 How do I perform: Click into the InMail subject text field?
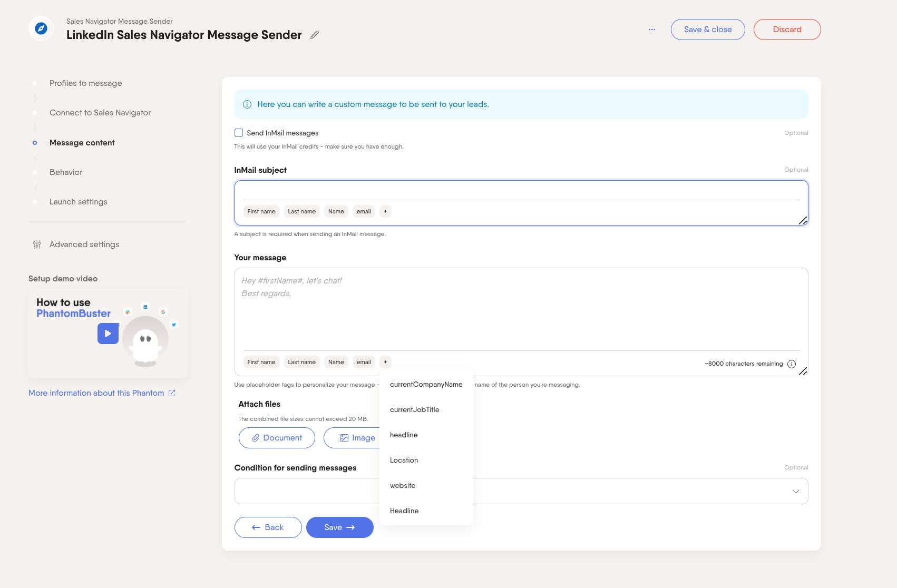pyautogui.click(x=521, y=191)
